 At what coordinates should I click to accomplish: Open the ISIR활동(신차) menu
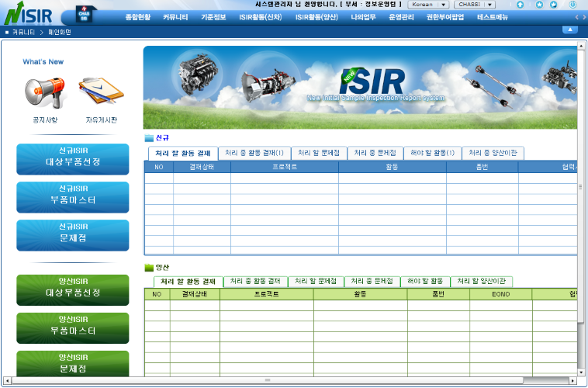click(x=260, y=17)
